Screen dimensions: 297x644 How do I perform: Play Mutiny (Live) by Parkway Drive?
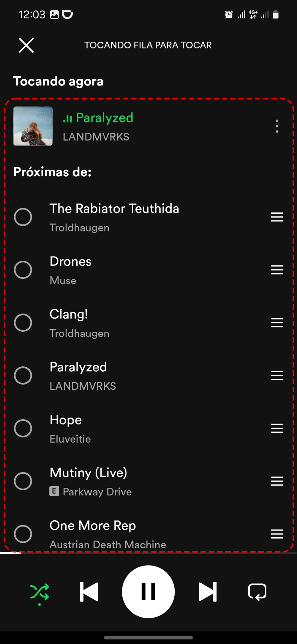[x=119, y=481]
